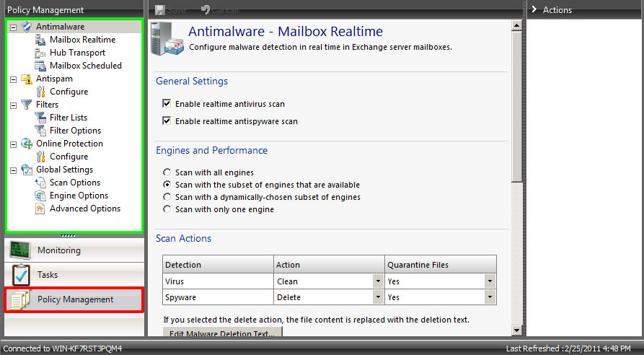644x355 pixels.
Task: Click the Filters funnel icon
Action: 27,105
